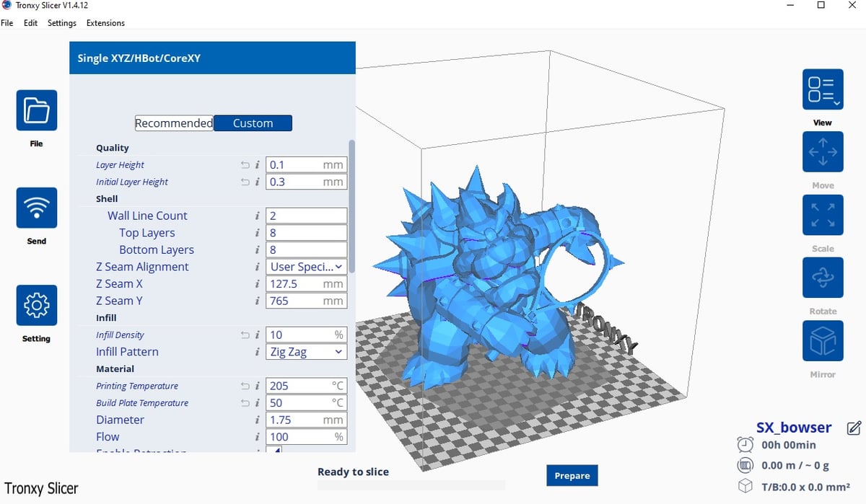This screenshot has height=504, width=866.
Task: Click the SX_bowser job name
Action: [x=794, y=428]
